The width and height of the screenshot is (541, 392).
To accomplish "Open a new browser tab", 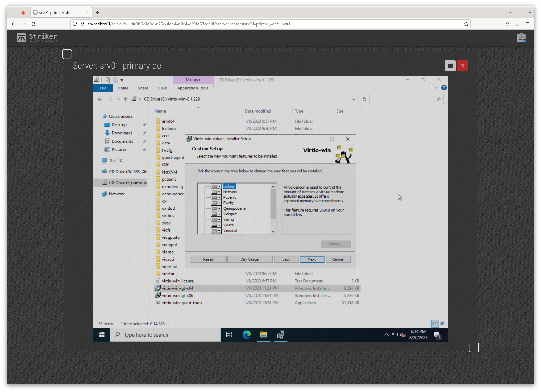I will (98, 12).
